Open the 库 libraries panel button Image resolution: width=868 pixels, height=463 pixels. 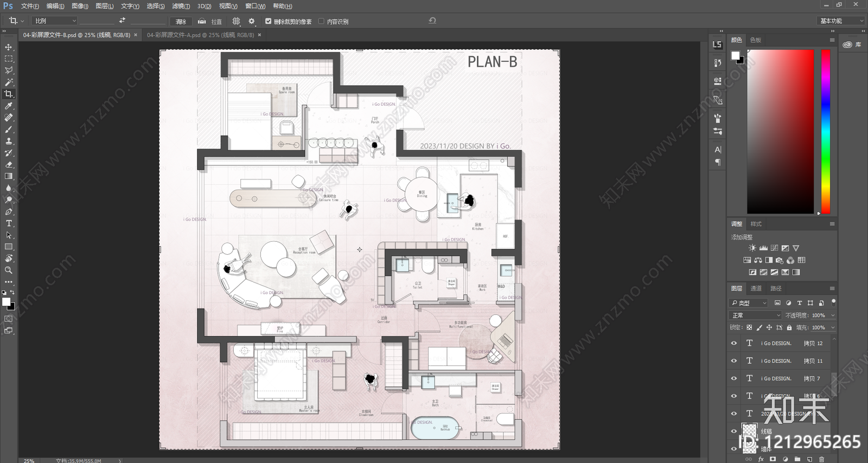pos(852,44)
